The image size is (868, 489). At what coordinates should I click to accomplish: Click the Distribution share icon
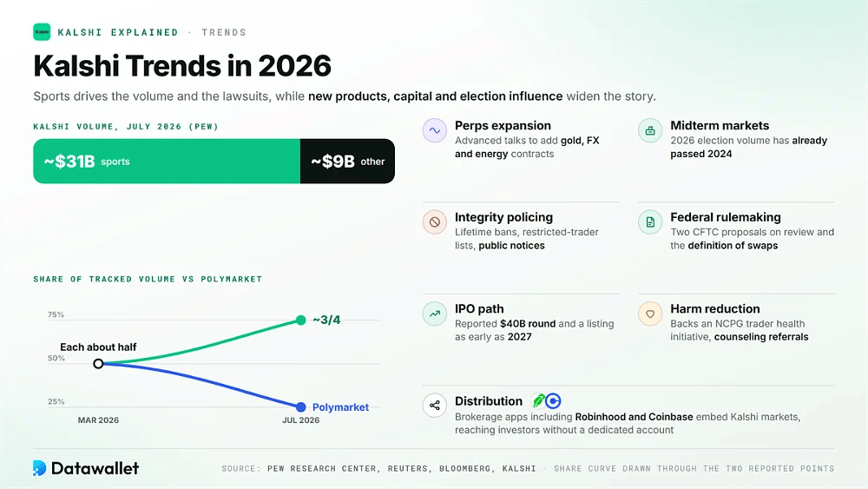[x=435, y=406]
